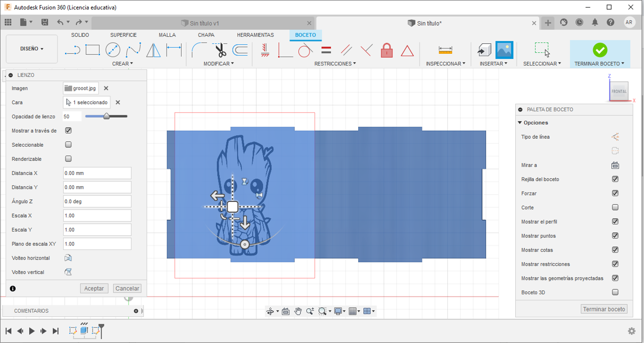Open the notifications bell
Screen dimensions: 644x343
point(595,22)
